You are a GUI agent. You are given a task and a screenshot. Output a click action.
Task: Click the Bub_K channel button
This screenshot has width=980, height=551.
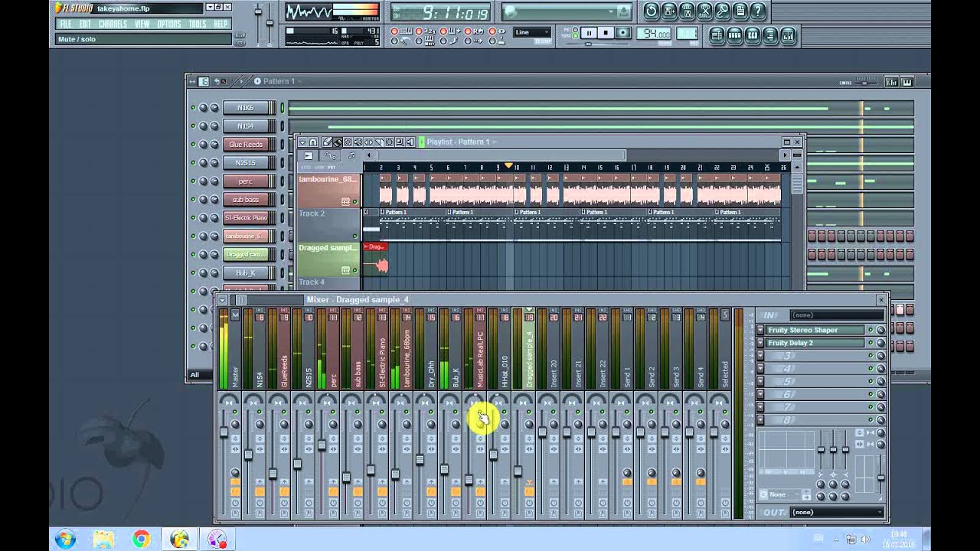246,273
